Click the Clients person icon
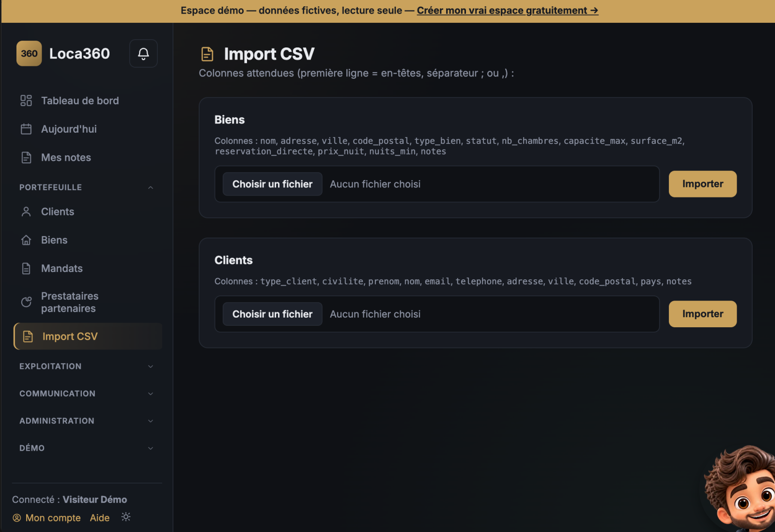 click(x=26, y=212)
